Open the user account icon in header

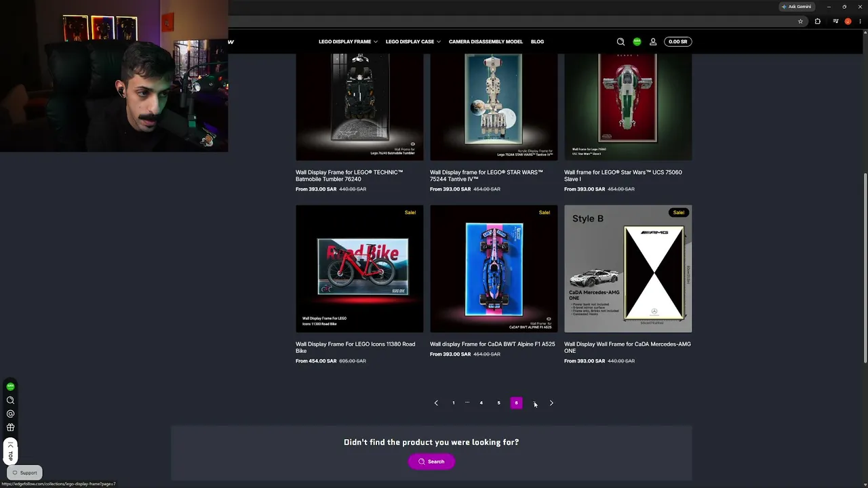click(653, 41)
